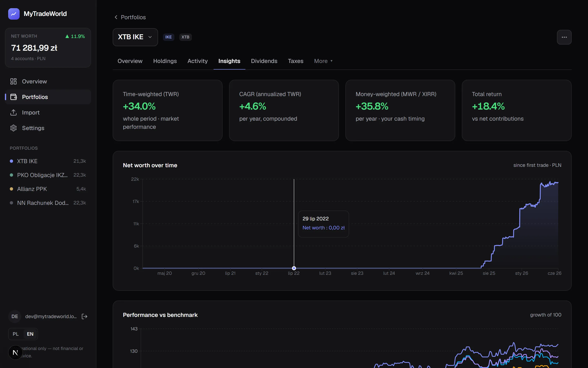Image resolution: width=588 pixels, height=368 pixels.
Task: Click the blue dot beside XTB IKE
Action: coord(11,161)
